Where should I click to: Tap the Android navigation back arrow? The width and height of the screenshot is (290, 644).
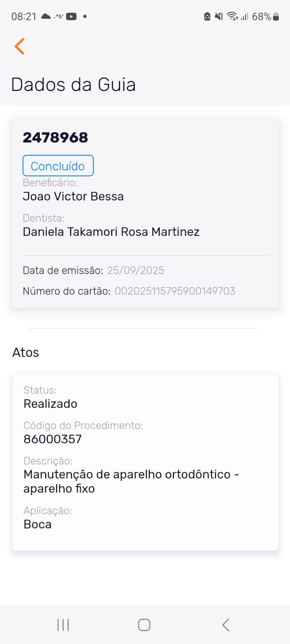[x=226, y=625]
